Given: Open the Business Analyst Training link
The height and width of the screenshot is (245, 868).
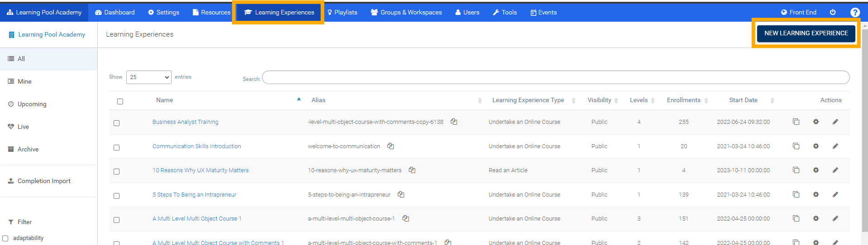Looking at the screenshot, I should pos(185,122).
